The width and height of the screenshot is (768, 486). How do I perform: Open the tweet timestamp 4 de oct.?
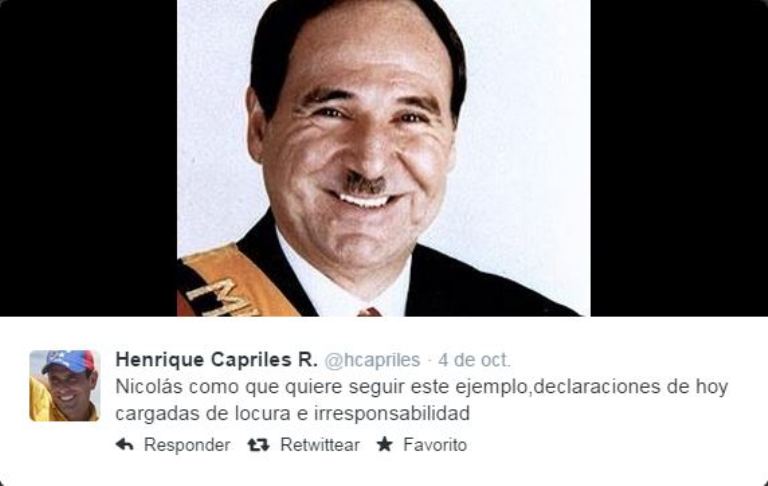(x=474, y=360)
